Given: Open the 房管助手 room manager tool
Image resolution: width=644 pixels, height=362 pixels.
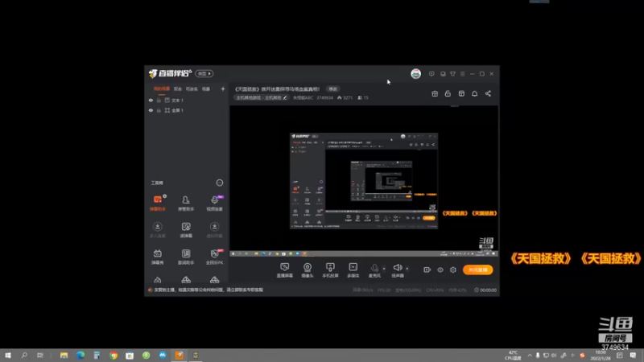Looking at the screenshot, I should pyautogui.click(x=186, y=204).
